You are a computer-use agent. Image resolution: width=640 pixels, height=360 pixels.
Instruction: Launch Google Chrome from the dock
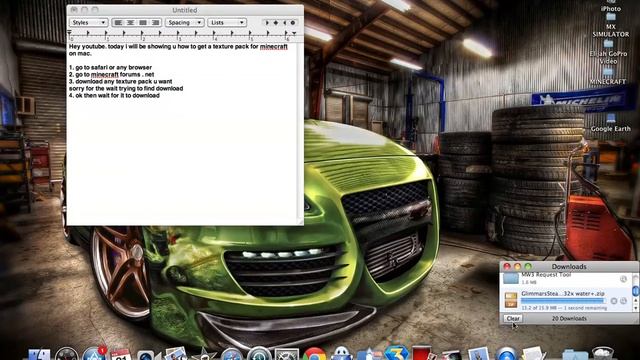(x=314, y=354)
